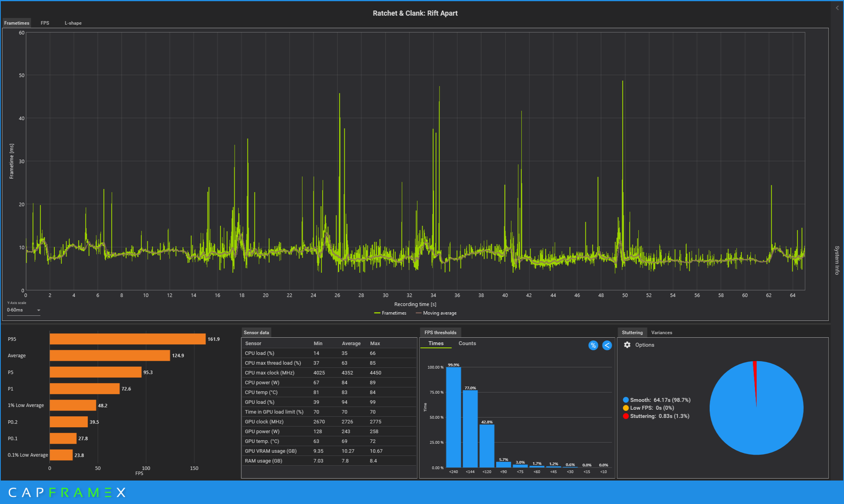Open the L-shape chart tab
Screen dimensions: 844x504
73,23
